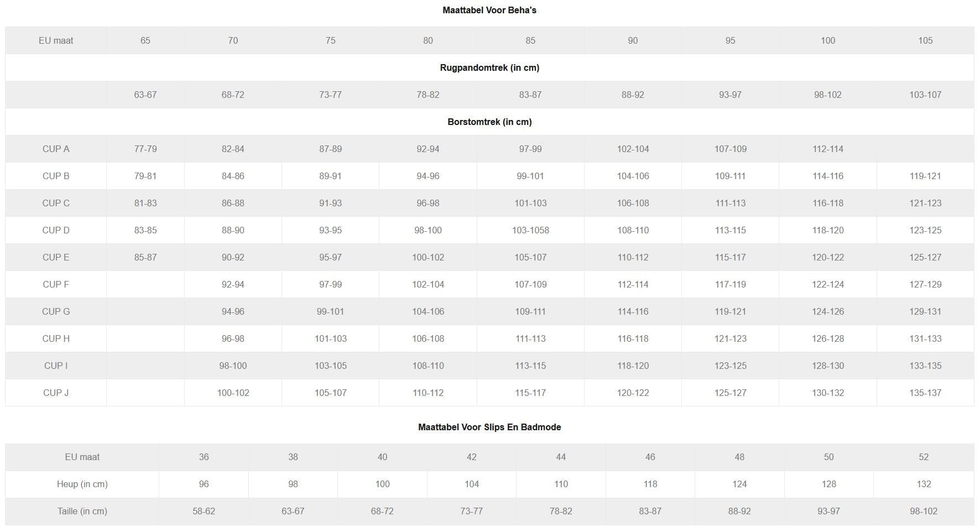Click the '58-62' waist measurement cell

[204, 511]
